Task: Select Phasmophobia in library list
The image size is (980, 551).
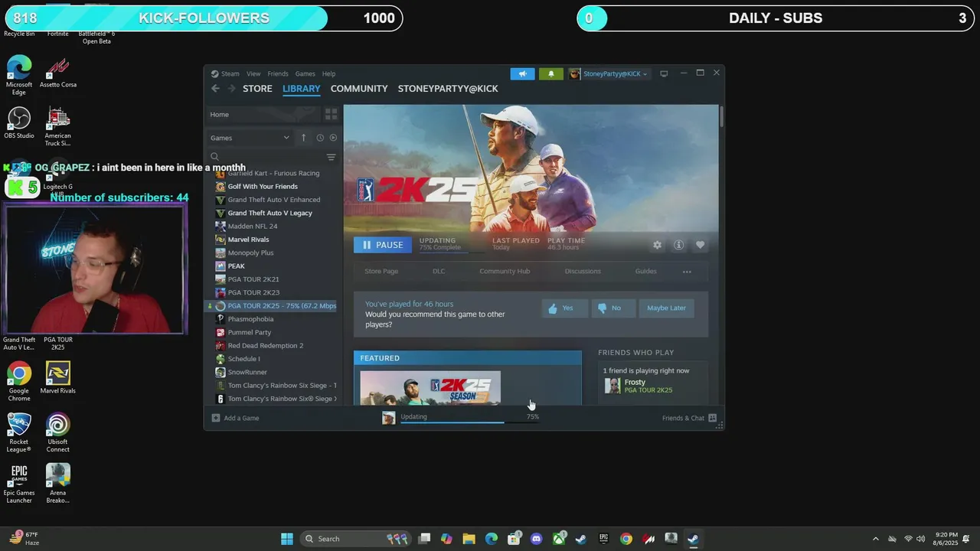Action: 250,319
